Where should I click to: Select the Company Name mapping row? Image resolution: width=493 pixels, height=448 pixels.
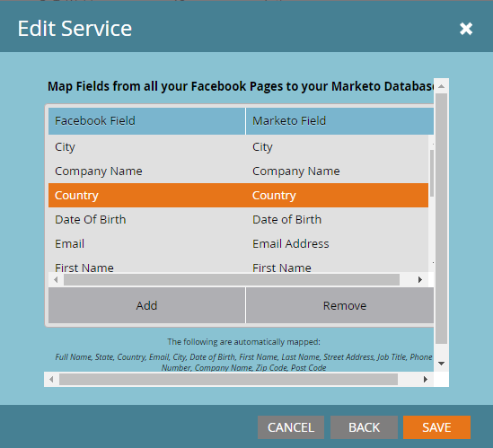[238, 171]
